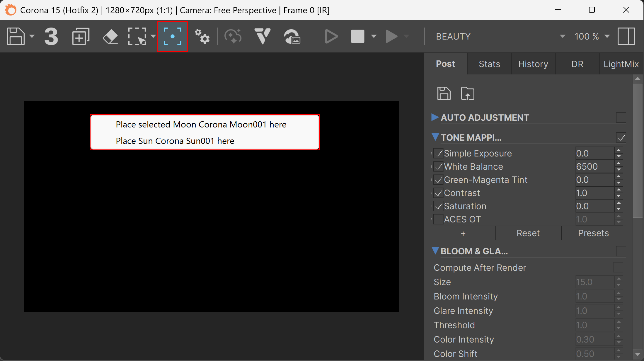Viewport: 644px width, 361px height.
Task: Open the Save dropdown arrow
Action: [x=32, y=36]
